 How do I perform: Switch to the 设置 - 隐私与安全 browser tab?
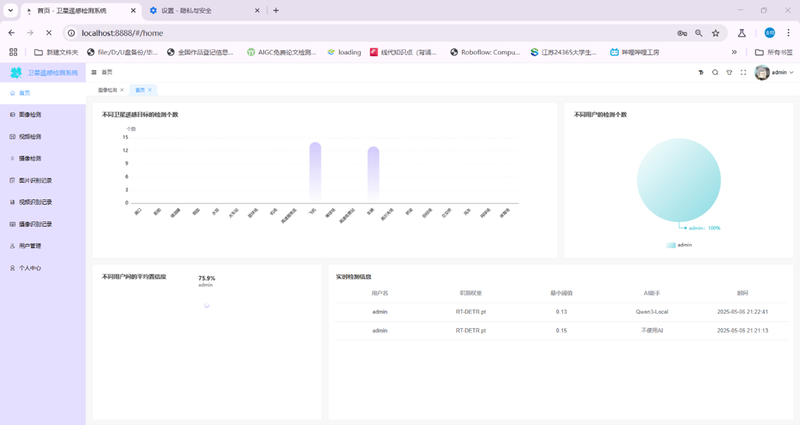point(200,10)
